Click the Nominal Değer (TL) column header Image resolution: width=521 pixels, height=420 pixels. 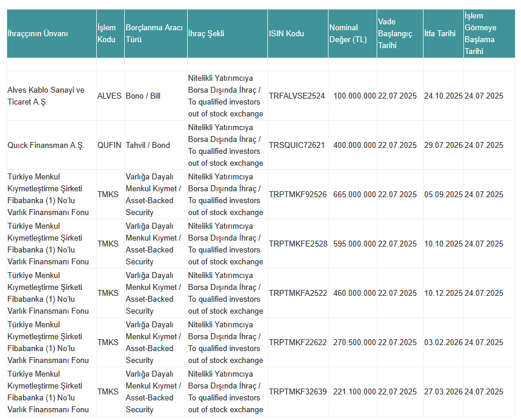tap(352, 33)
